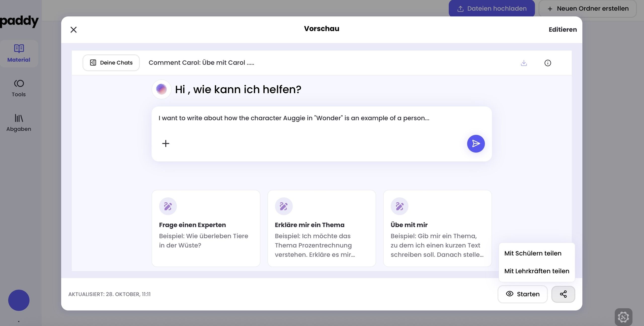Click the settings gear icon bottom right
Screen dimensions: 644x326
[x=623, y=317]
